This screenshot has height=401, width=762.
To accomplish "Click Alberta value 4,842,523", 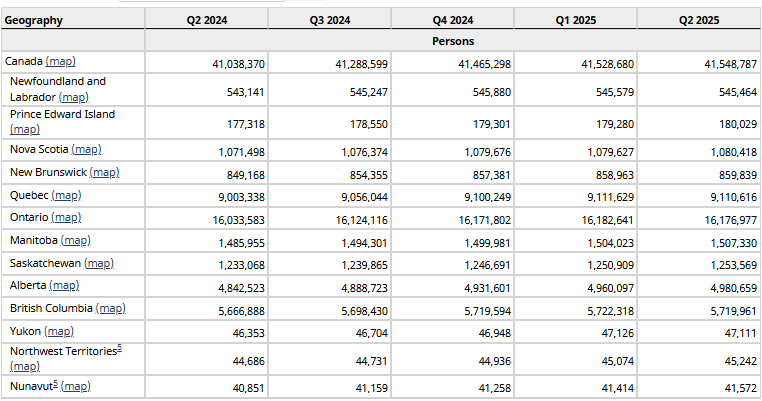I will (242, 288).
